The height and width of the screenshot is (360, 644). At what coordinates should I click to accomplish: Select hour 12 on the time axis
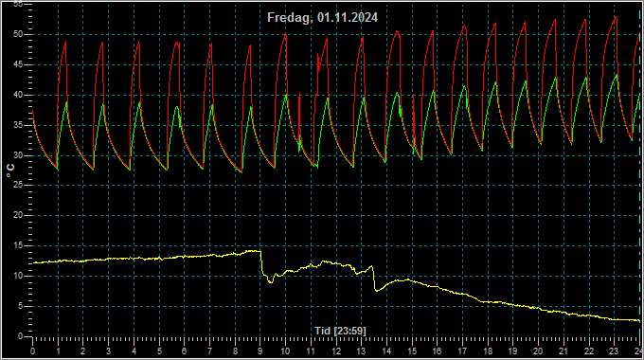[x=336, y=351]
